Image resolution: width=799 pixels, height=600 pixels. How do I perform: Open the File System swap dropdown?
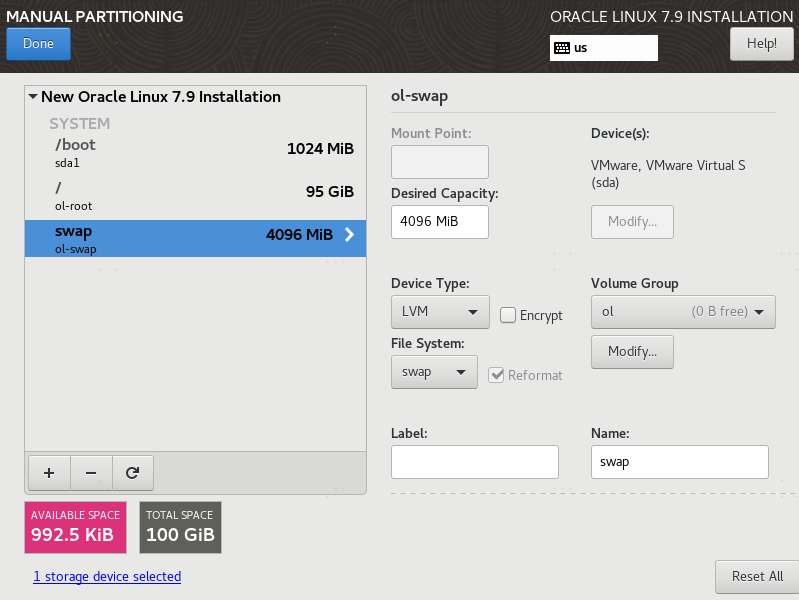pyautogui.click(x=433, y=372)
